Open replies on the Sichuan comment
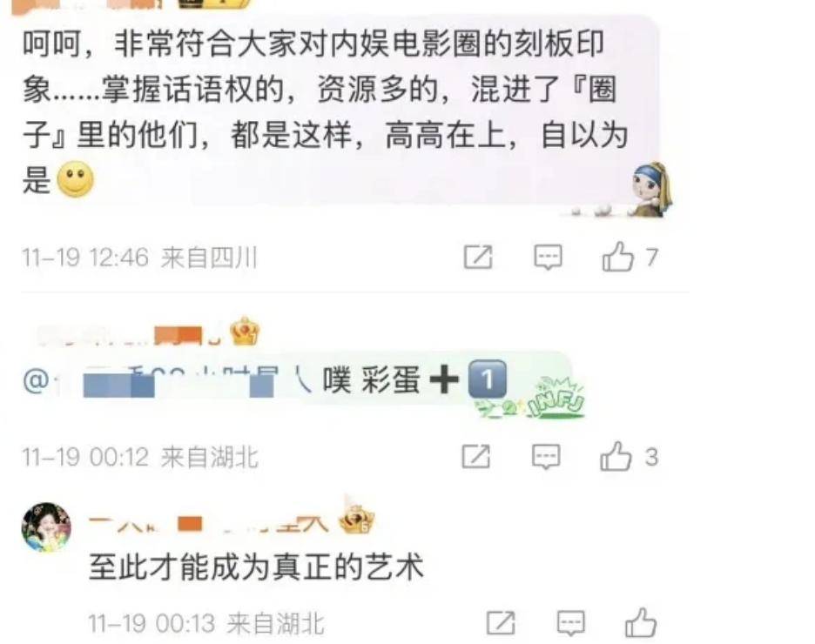815x644 pixels. [x=548, y=257]
